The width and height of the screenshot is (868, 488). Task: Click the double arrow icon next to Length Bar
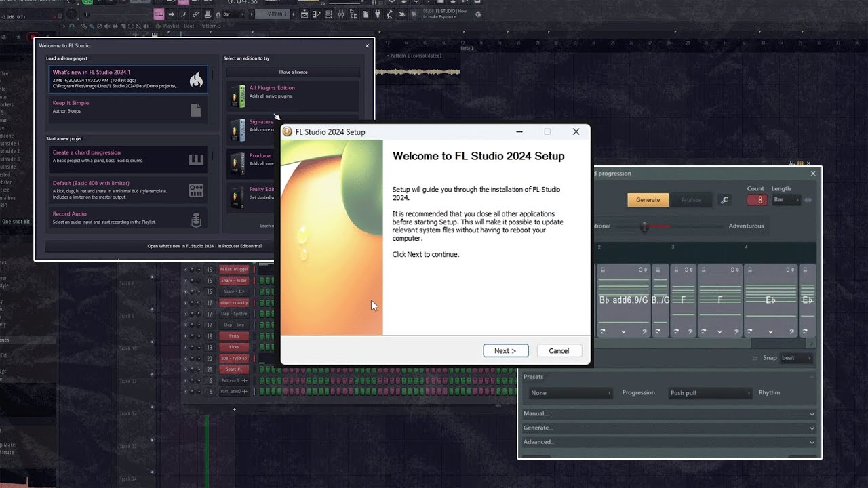pyautogui.click(x=808, y=200)
